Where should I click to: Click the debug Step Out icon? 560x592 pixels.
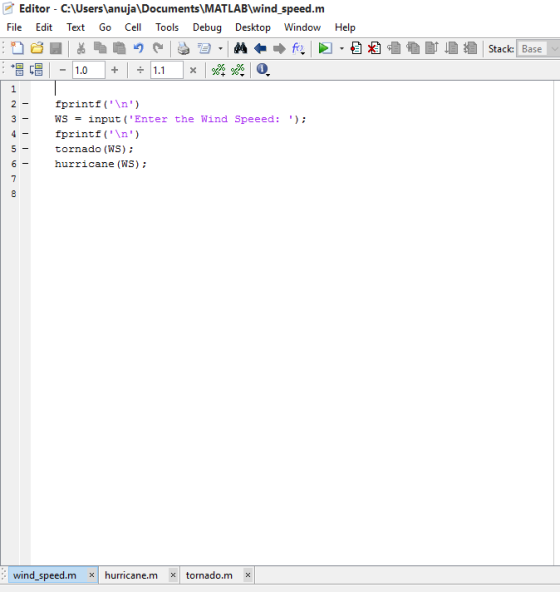click(432, 48)
